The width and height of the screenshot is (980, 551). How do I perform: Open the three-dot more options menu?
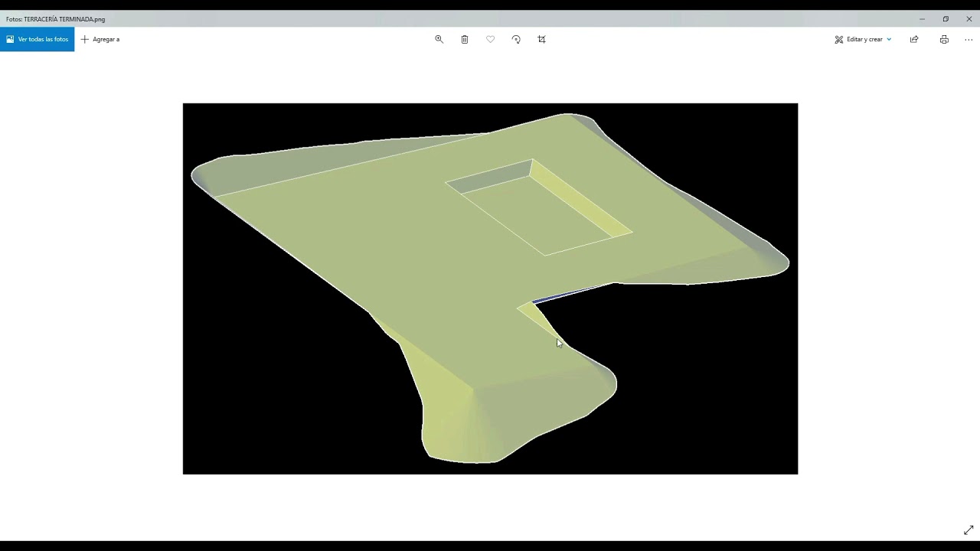[x=969, y=39]
